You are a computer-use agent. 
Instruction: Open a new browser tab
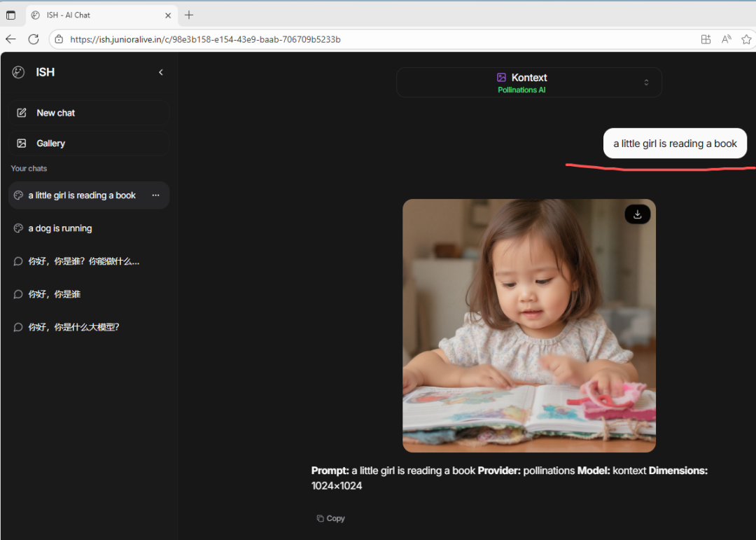tap(189, 15)
